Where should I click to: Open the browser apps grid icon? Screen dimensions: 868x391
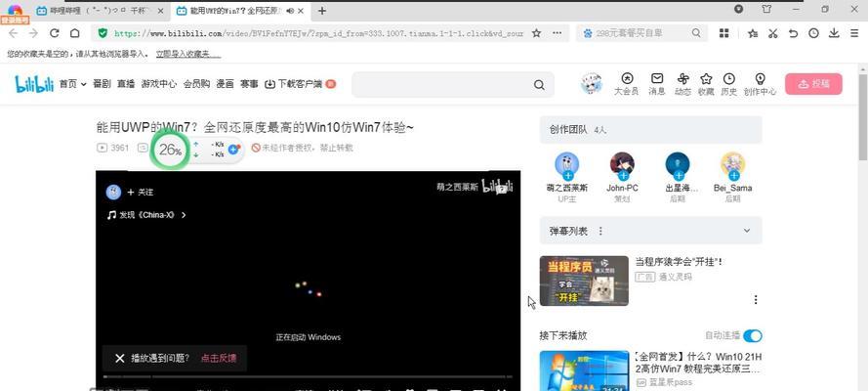tap(724, 33)
